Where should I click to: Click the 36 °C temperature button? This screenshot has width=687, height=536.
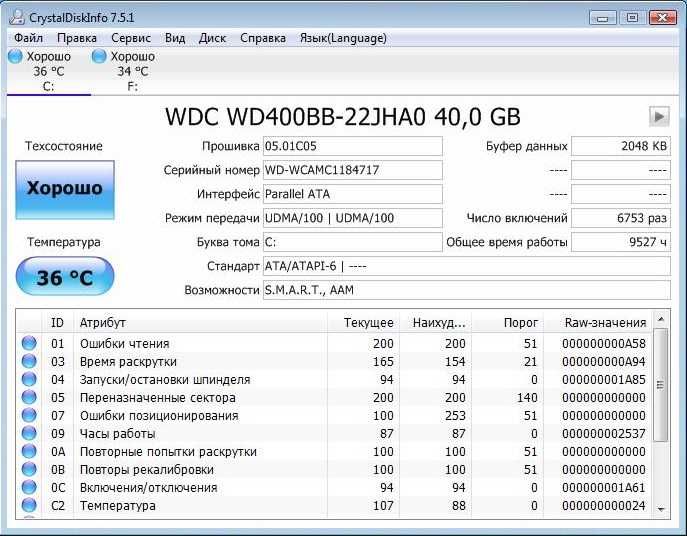point(65,277)
